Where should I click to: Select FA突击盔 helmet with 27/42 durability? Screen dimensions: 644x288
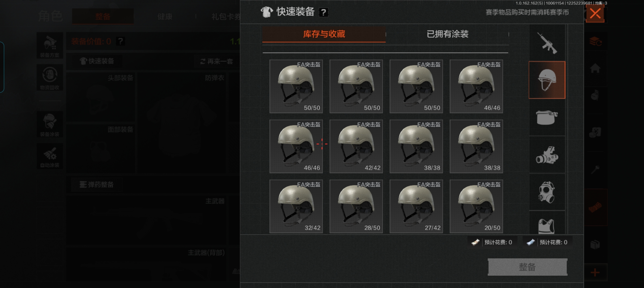(x=416, y=206)
